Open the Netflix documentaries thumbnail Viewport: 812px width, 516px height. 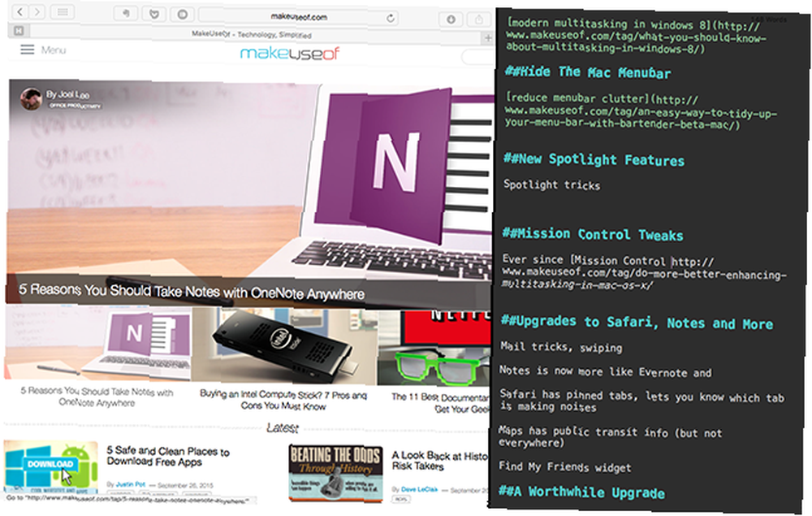434,348
